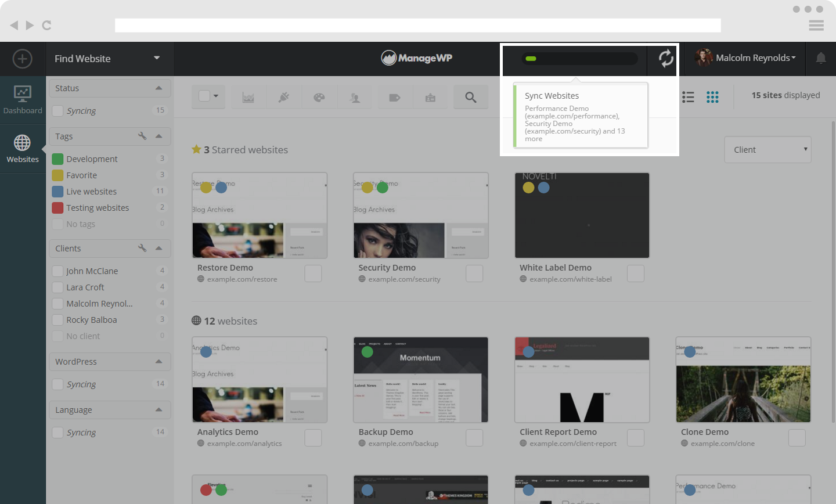Click the globe icon by 12 websites
This screenshot has height=504, width=836.
coord(196,321)
